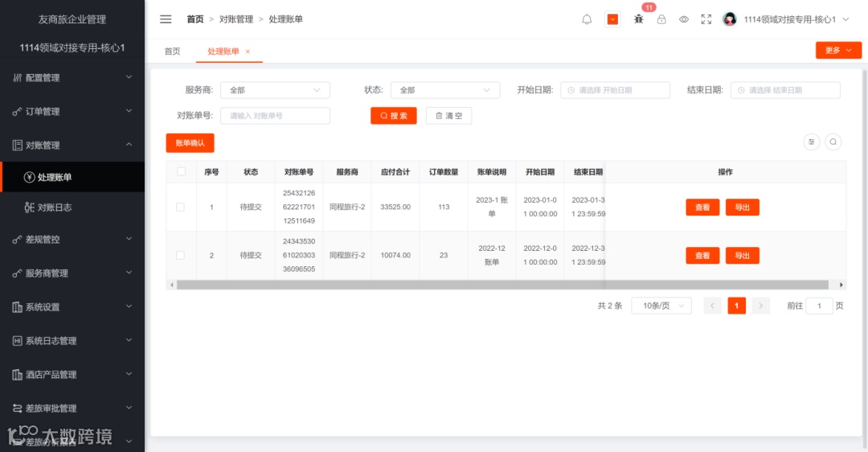Click the 开始日期 date field
This screenshot has height=452, width=868.
click(x=615, y=90)
